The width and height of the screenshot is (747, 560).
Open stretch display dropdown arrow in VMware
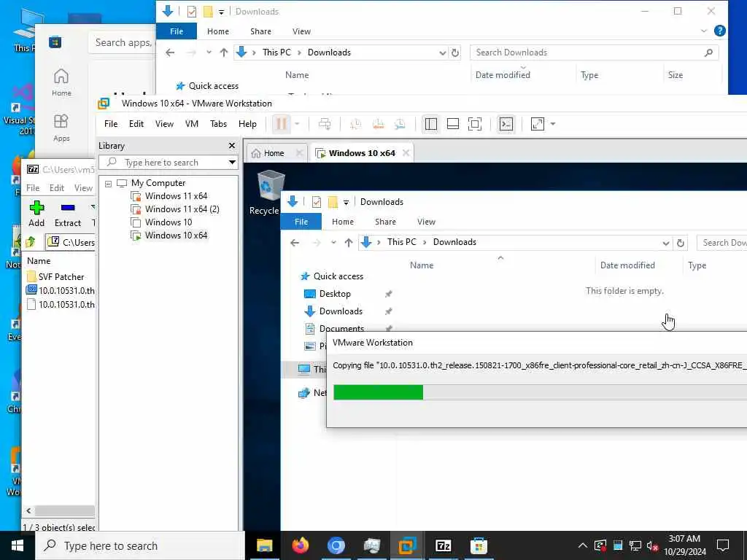pos(553,124)
